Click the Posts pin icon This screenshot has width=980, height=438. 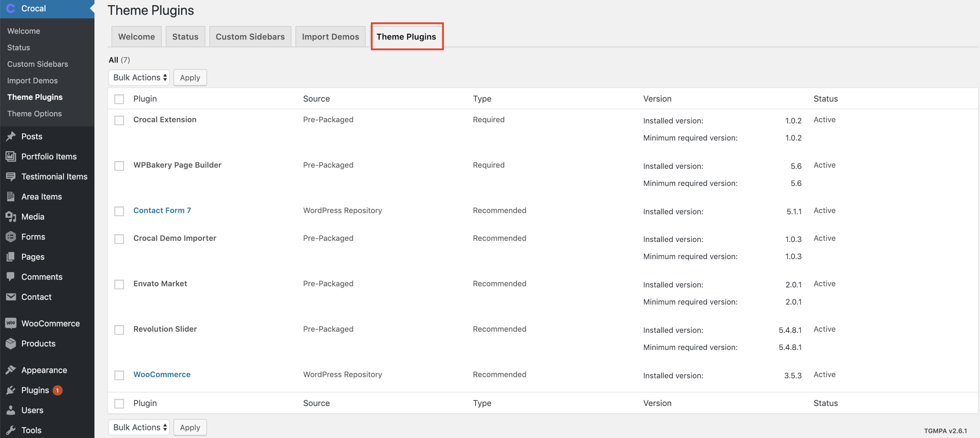point(11,136)
